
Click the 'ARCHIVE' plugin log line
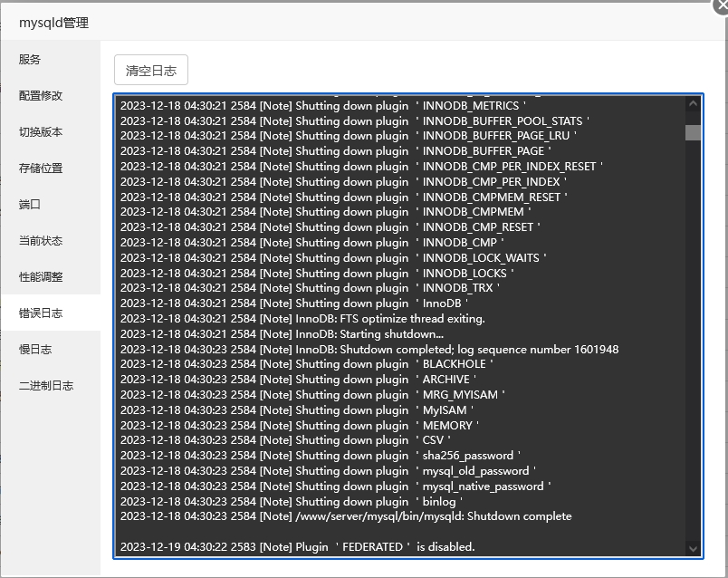point(298,380)
